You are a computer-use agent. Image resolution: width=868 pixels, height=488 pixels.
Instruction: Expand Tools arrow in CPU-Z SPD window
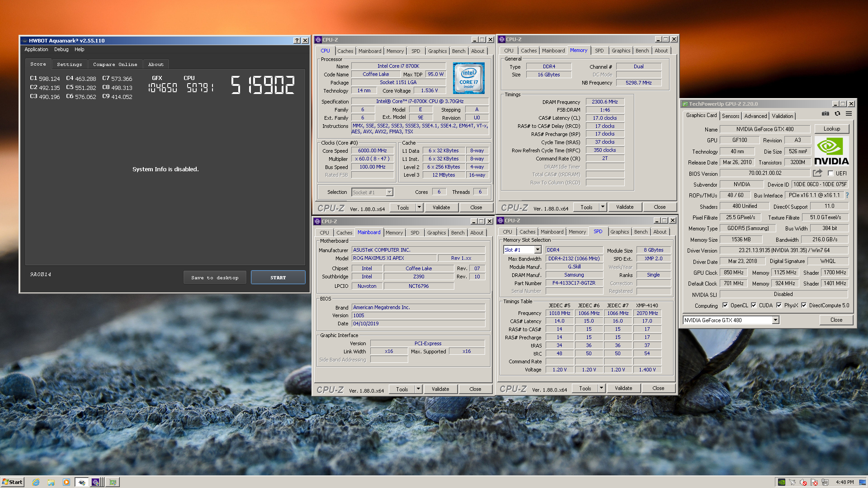tap(601, 388)
